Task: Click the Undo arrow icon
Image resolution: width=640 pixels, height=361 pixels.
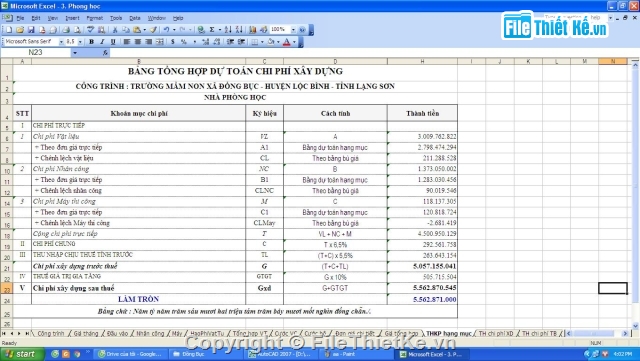Action: tap(167, 30)
